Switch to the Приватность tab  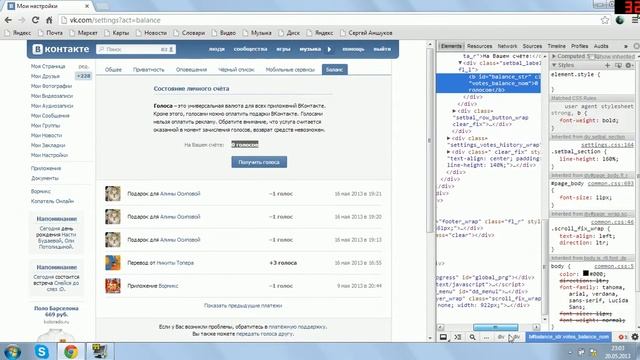[x=149, y=70]
